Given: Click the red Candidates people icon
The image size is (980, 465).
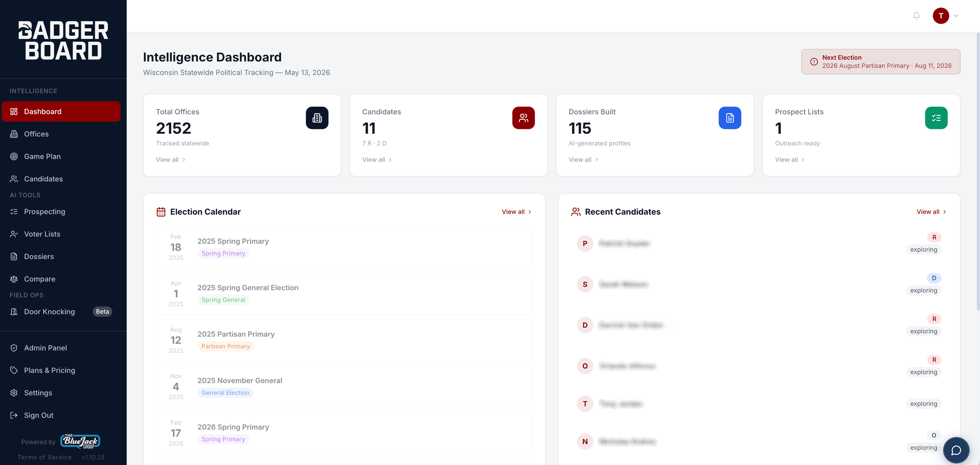Looking at the screenshot, I should (523, 118).
